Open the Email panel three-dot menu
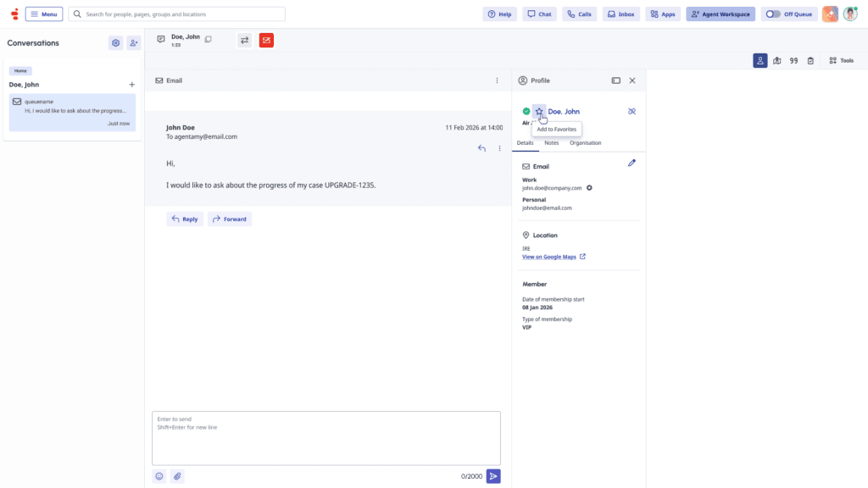 (x=497, y=80)
